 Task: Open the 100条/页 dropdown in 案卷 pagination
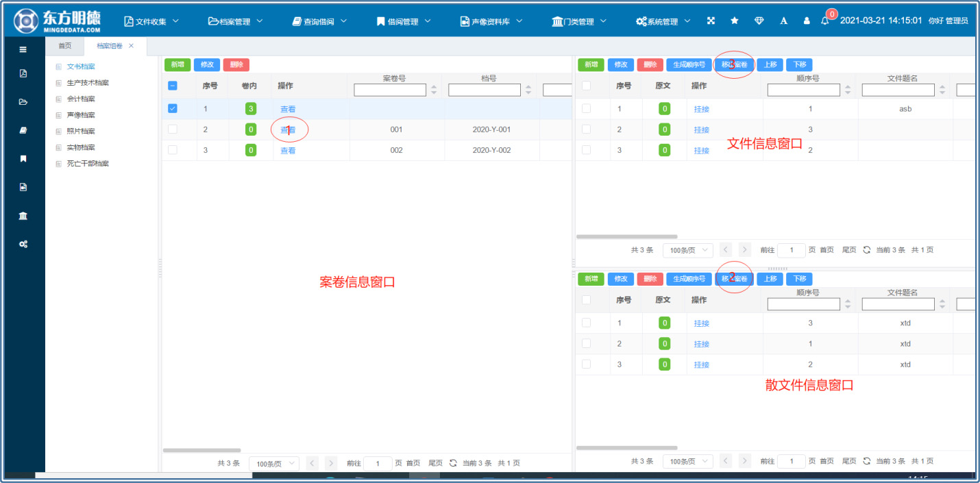click(x=273, y=464)
